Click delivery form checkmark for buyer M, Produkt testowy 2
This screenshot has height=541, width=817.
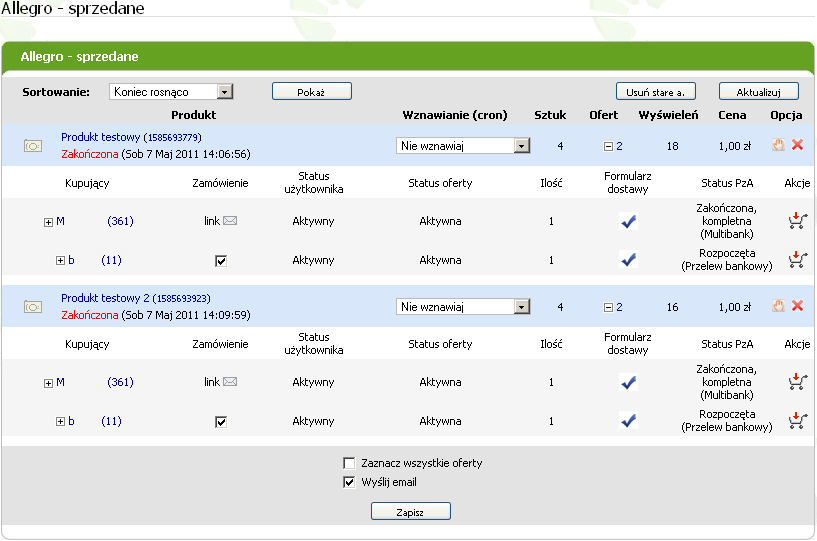tap(628, 383)
